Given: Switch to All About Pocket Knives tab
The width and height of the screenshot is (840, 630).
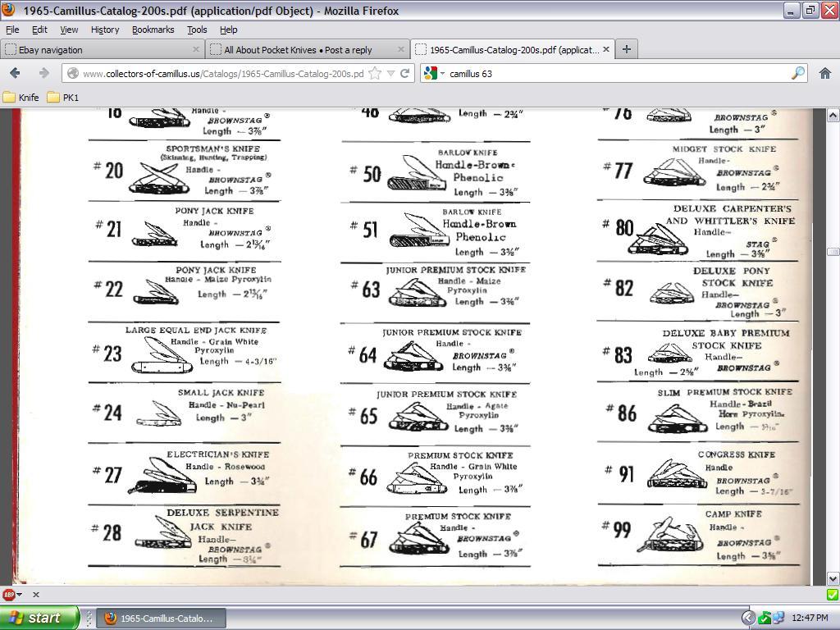Looking at the screenshot, I should coord(308,49).
